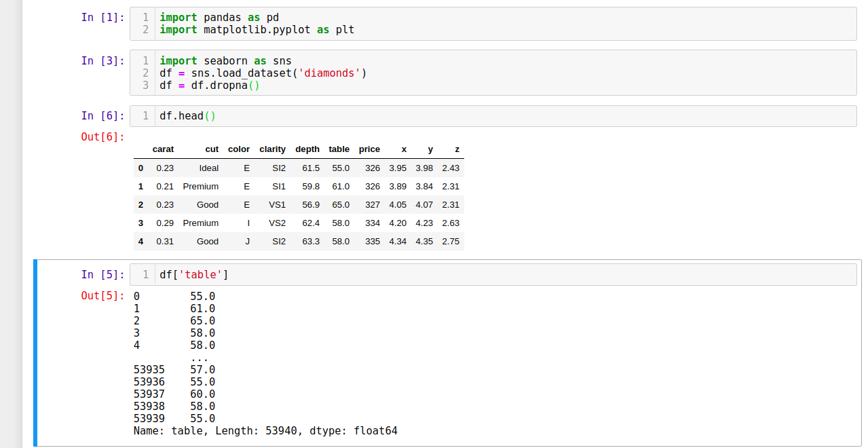Click the carat column header
The height and width of the screenshot is (448, 868).
click(x=163, y=149)
